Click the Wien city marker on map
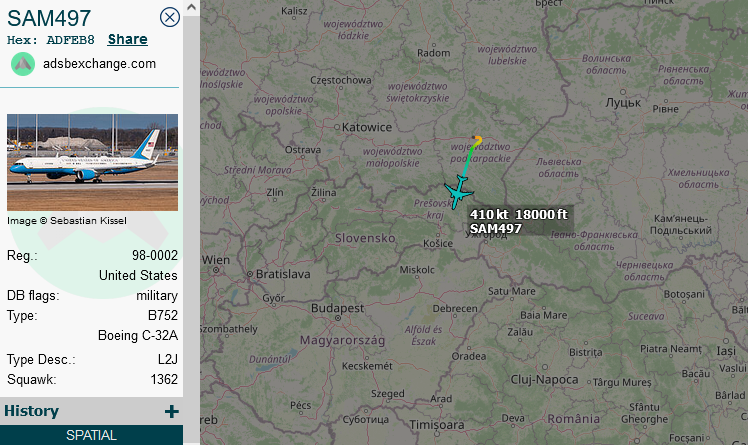Image resolution: width=748 pixels, height=445 pixels. click(216, 270)
